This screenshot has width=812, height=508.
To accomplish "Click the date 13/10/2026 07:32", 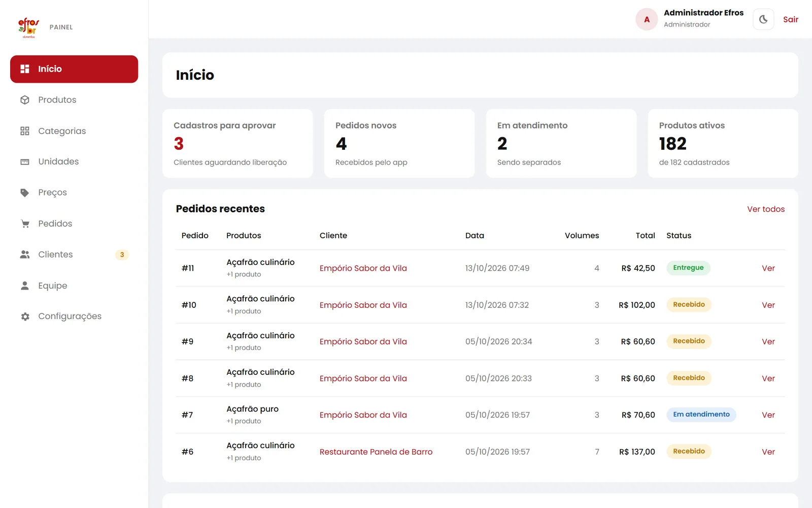I will pyautogui.click(x=497, y=305).
